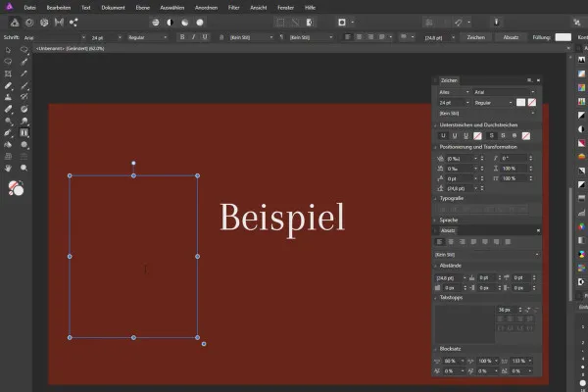The image size is (588, 392).
Task: Open the Hilfe menu
Action: [x=310, y=8]
